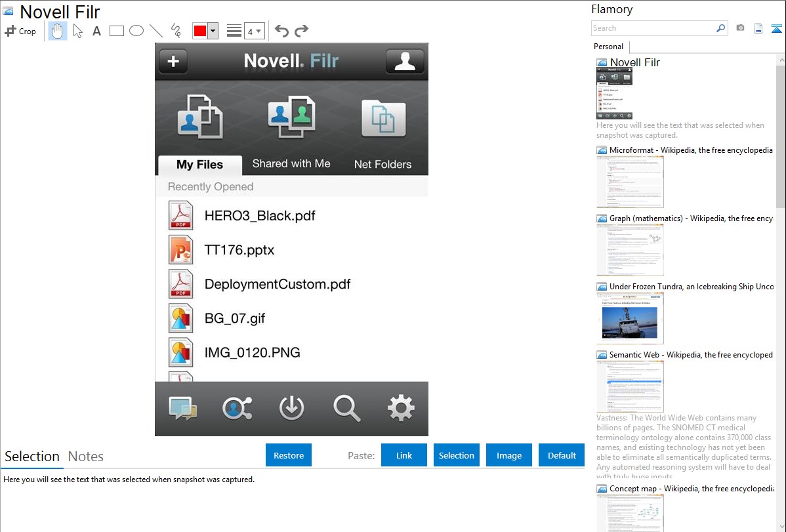Switch to the Selection tab
Image resolution: width=786 pixels, height=532 pixels.
point(32,457)
